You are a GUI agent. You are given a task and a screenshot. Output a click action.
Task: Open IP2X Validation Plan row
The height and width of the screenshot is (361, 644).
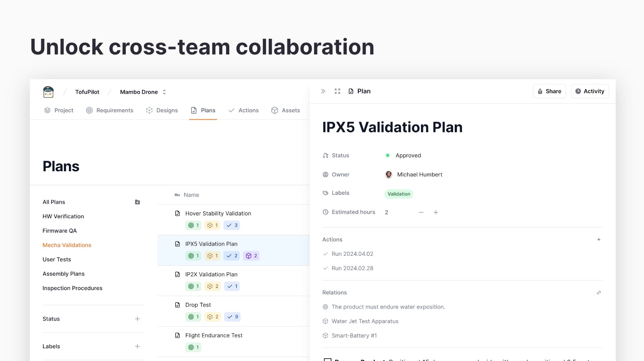point(233,281)
